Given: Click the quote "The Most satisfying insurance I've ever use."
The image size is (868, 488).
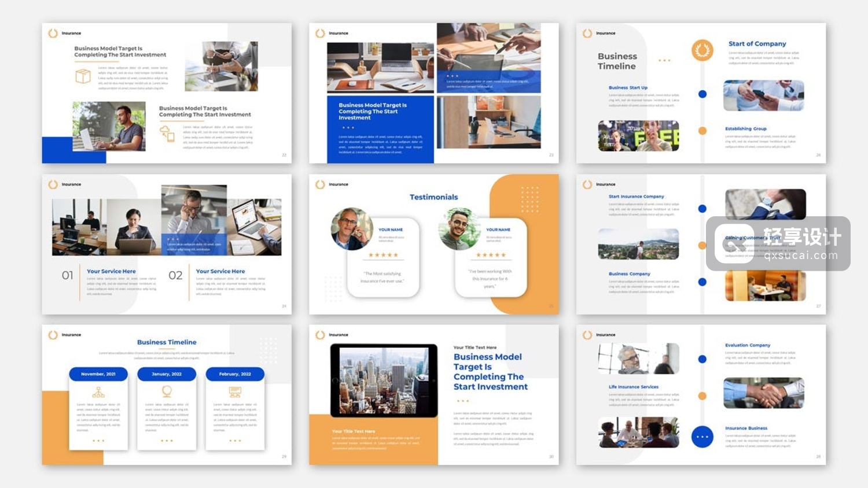Looking at the screenshot, I should point(382,278).
